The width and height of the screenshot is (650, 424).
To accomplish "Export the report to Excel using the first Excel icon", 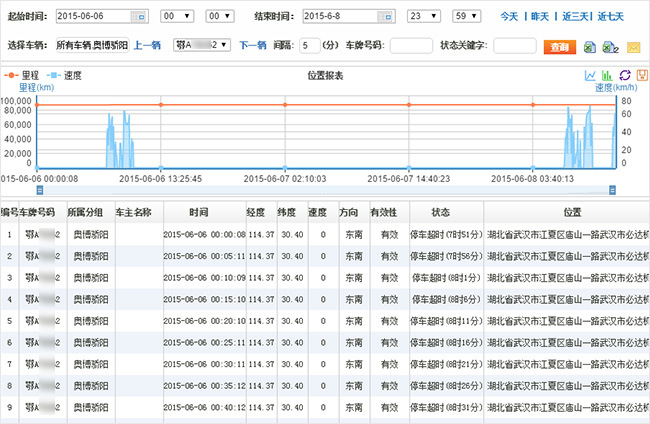I will pyautogui.click(x=589, y=47).
